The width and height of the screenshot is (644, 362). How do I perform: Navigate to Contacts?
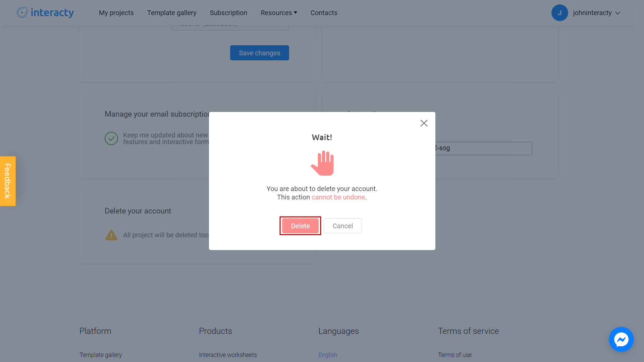tap(324, 13)
